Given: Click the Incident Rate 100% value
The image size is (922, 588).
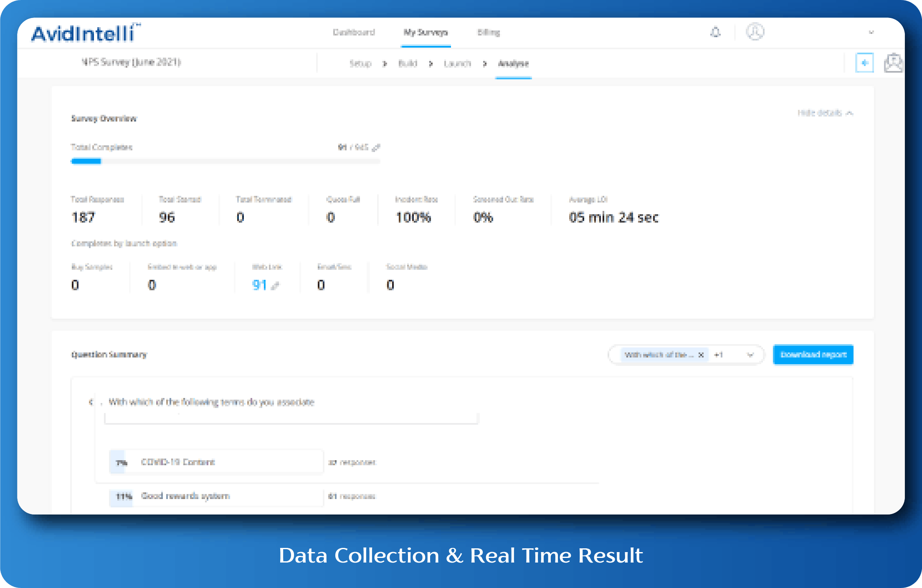Looking at the screenshot, I should click(413, 217).
